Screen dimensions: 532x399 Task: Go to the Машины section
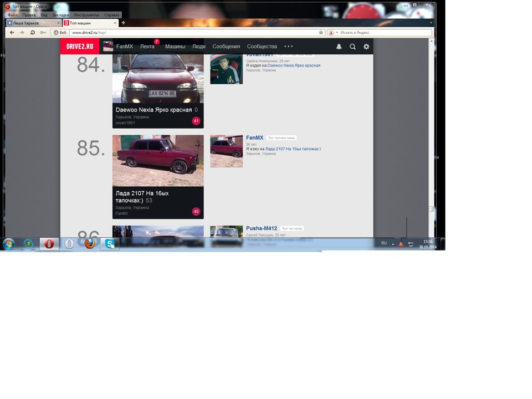point(175,47)
